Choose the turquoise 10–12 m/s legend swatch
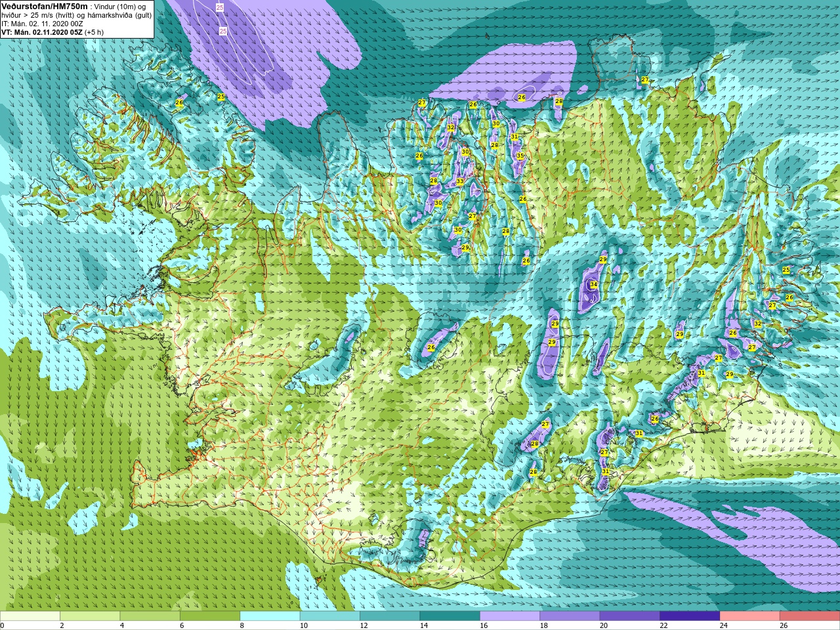 (x=330, y=616)
